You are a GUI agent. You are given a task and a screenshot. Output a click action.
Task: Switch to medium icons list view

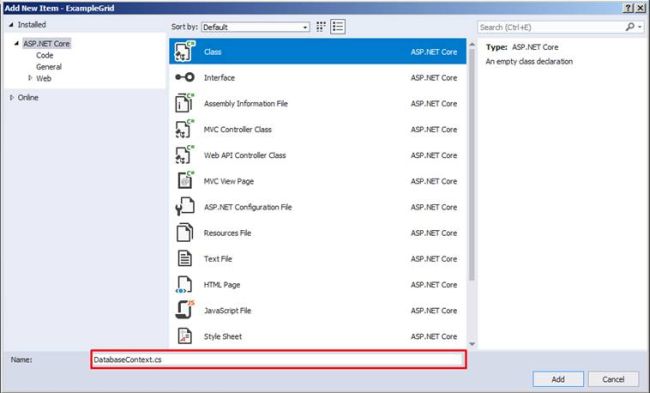point(338,27)
